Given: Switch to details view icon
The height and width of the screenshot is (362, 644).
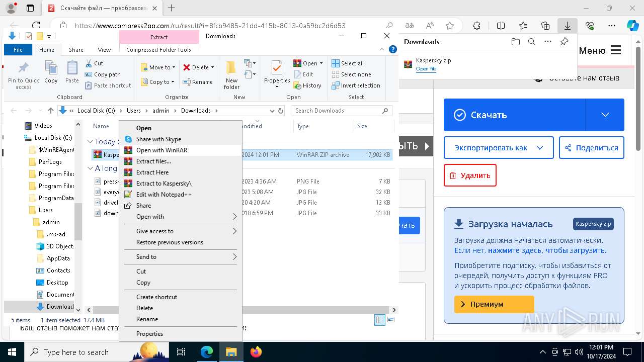Looking at the screenshot, I should 380,320.
